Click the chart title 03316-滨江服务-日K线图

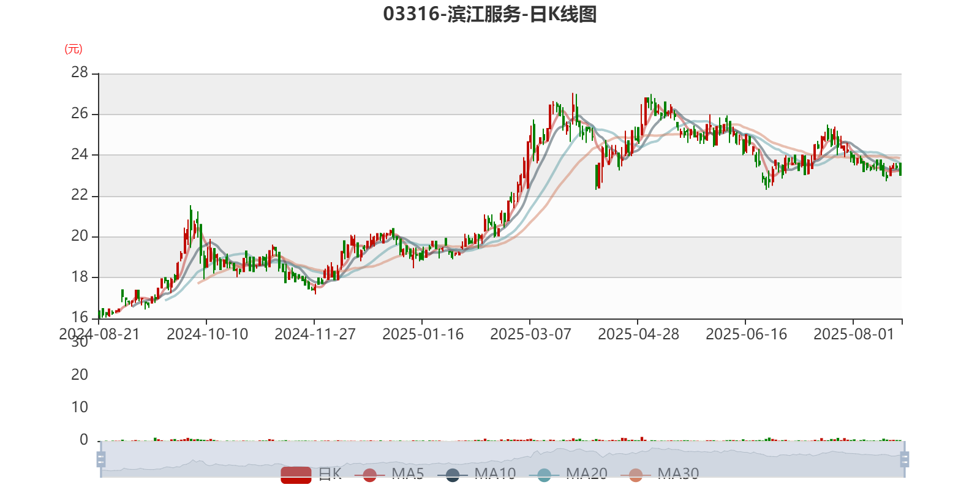[x=490, y=14]
